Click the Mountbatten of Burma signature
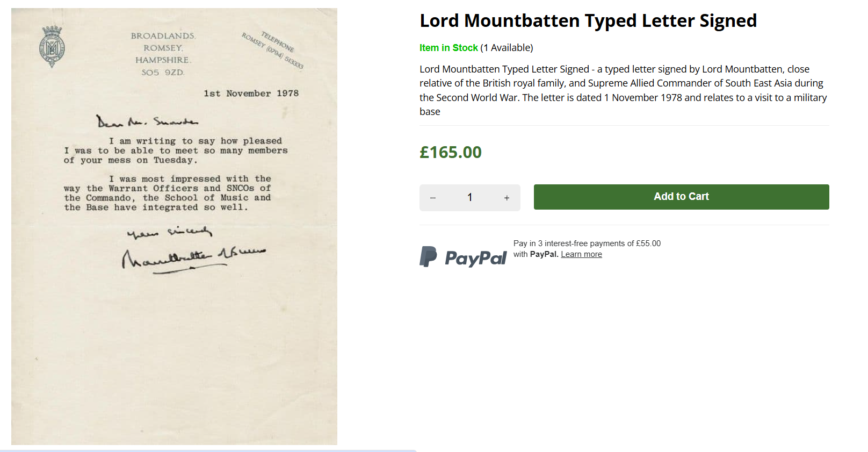The height and width of the screenshot is (452, 868). coord(193,257)
